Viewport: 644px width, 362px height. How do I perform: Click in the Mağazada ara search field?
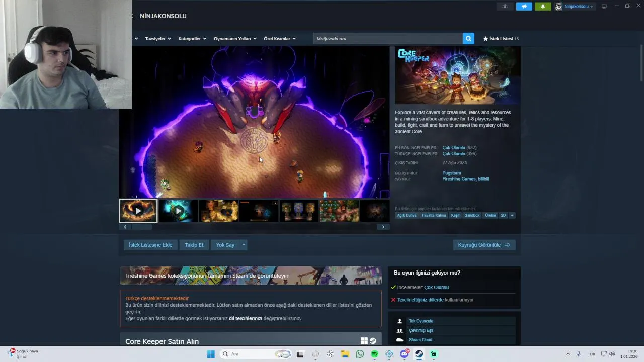[x=388, y=39]
